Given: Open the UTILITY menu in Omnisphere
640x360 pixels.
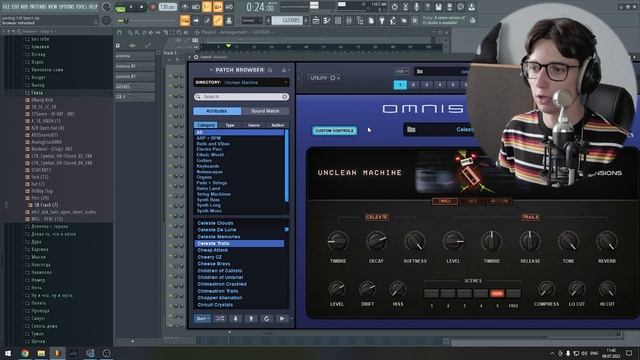Looking at the screenshot, I should click(324, 78).
